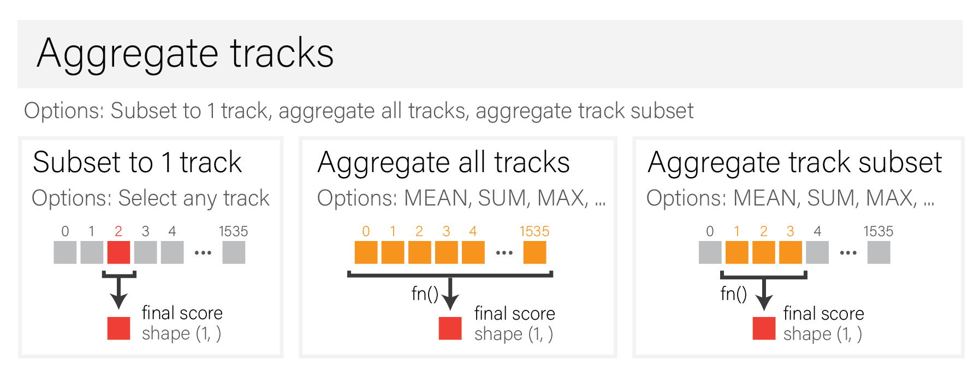Click the down arrow in Aggregate track subset
Image resolution: width=980 pixels, height=382 pixels.
[764, 296]
